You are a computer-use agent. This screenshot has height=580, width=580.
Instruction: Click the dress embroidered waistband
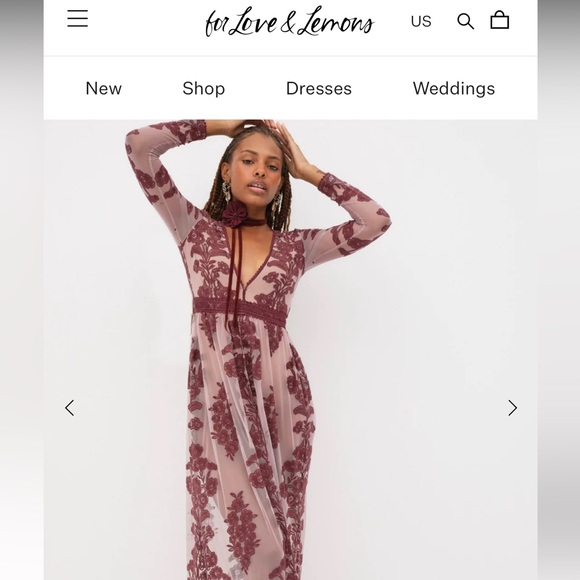pos(240,309)
